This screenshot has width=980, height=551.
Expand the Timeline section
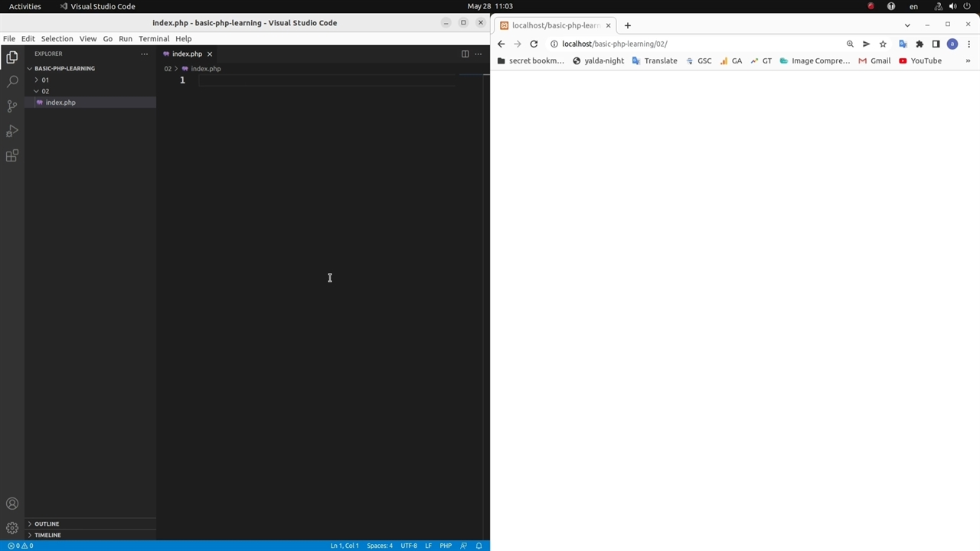click(47, 535)
